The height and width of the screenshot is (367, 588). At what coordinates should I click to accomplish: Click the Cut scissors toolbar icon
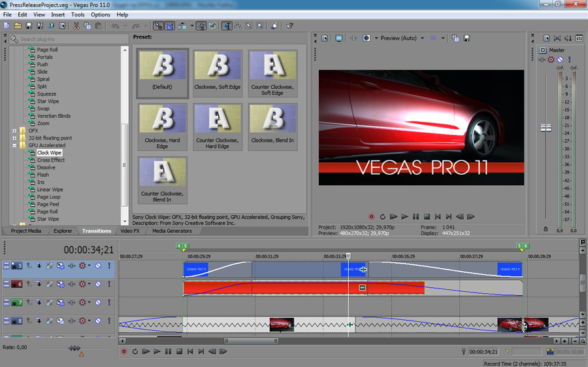(x=76, y=26)
